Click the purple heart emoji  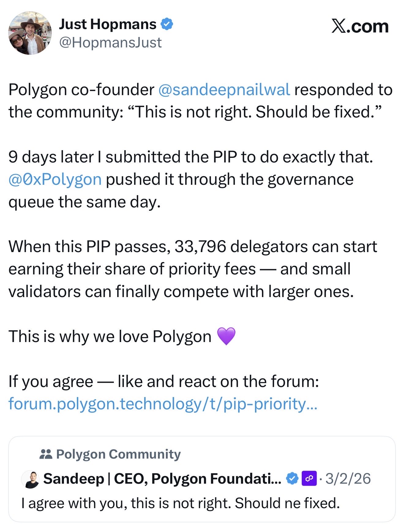[226, 336]
